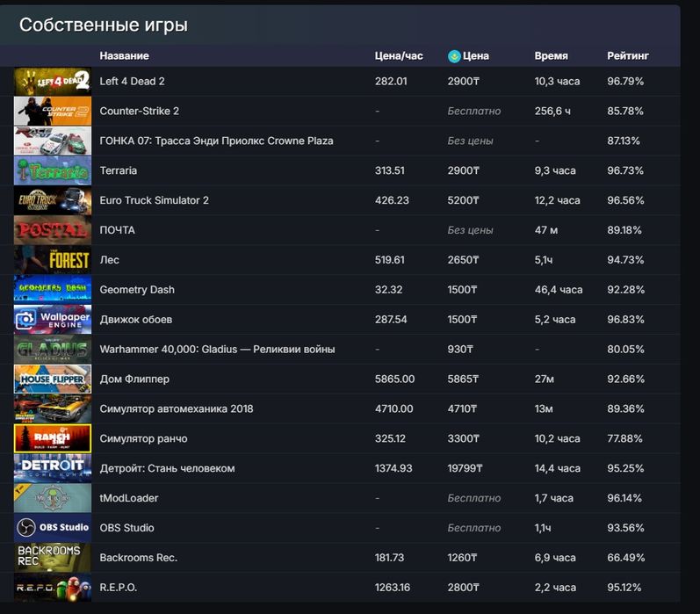Open the Geometry Dash thumbnail

(53, 290)
